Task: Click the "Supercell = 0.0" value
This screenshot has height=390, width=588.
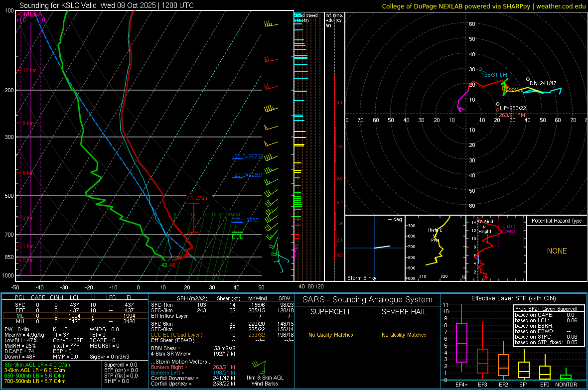Action: (x=121, y=365)
